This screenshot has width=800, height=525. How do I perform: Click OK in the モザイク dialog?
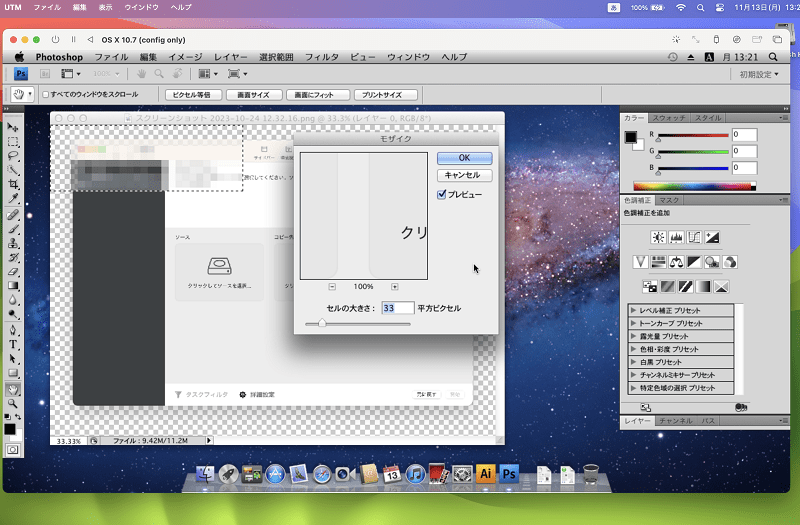coord(464,158)
